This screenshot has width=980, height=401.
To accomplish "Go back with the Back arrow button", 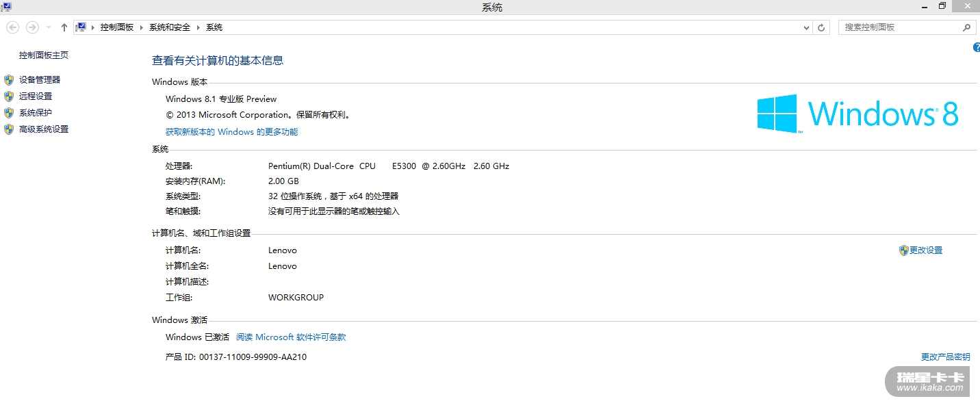I will tap(12, 27).
